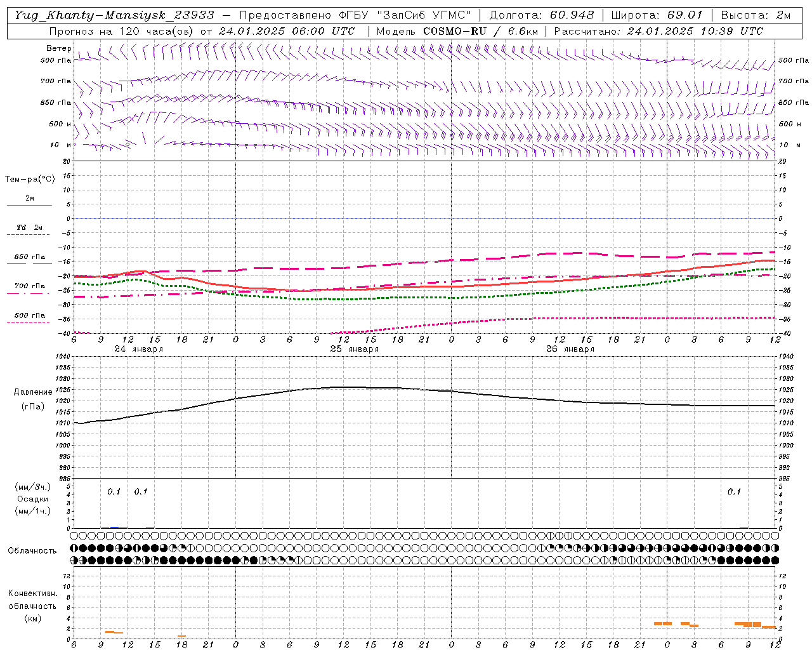Click the '26 января' date label
The width and height of the screenshot is (812, 650).
570,349
